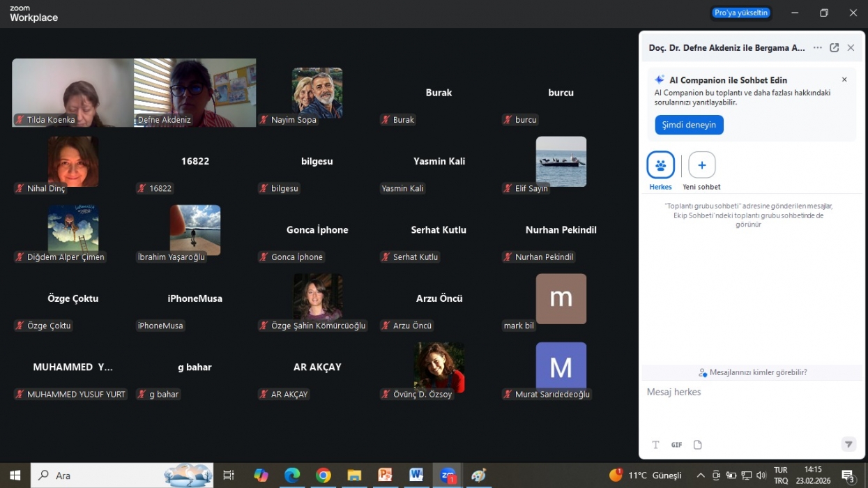
Task: Select the Herkes chat tab
Action: 660,166
